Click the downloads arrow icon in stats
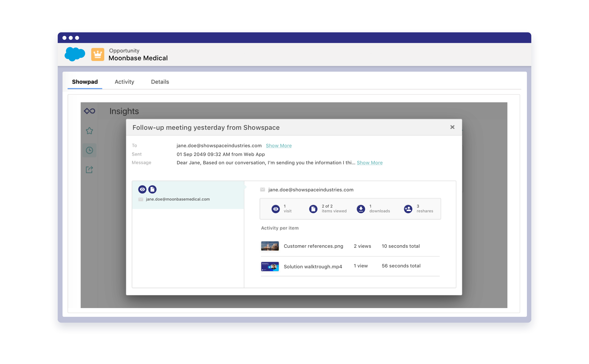 (x=361, y=209)
